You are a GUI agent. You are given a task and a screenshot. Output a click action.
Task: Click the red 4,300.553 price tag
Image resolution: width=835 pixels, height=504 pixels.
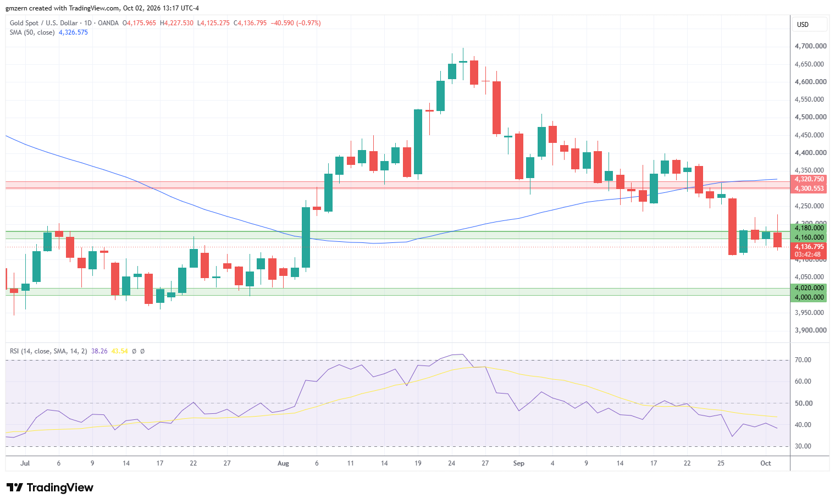[x=808, y=189]
